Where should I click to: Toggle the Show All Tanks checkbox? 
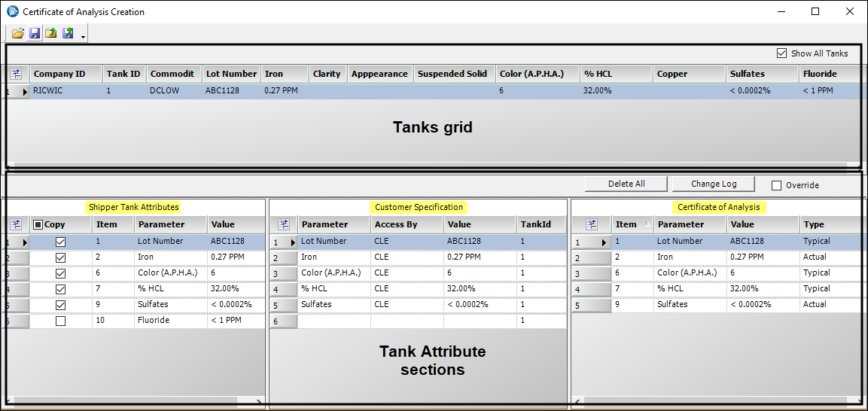pyautogui.click(x=781, y=53)
